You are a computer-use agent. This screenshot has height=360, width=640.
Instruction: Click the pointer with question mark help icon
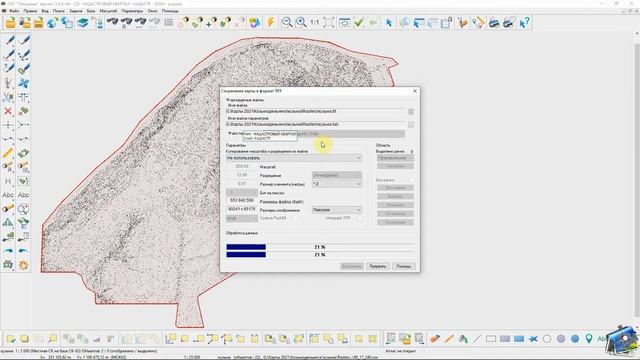pos(524,22)
